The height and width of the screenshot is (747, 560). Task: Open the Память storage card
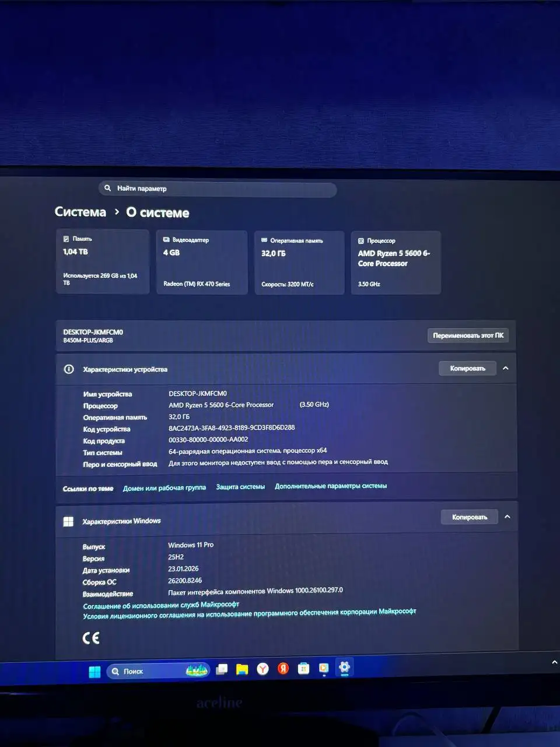point(103,261)
